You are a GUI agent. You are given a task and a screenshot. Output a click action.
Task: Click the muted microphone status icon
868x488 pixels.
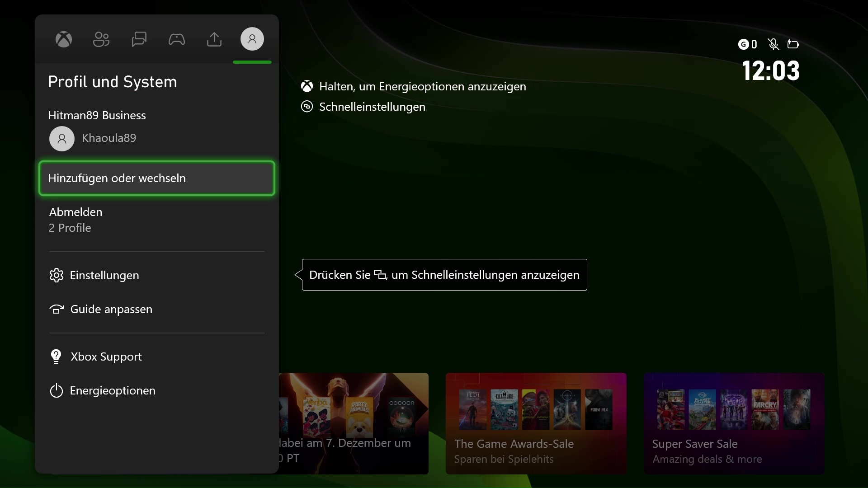pyautogui.click(x=774, y=44)
